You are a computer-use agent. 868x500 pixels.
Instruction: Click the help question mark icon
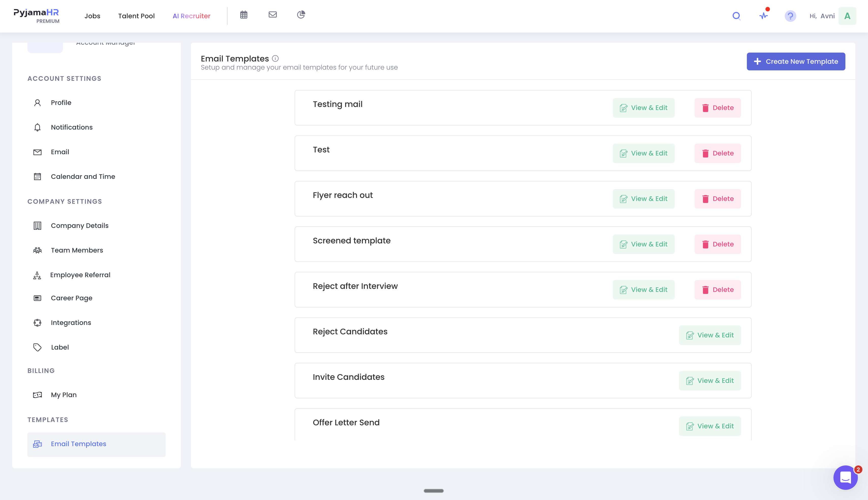tap(790, 16)
